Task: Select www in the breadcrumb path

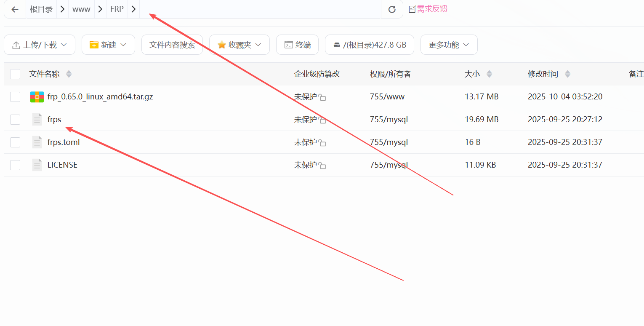Action: 81,9
